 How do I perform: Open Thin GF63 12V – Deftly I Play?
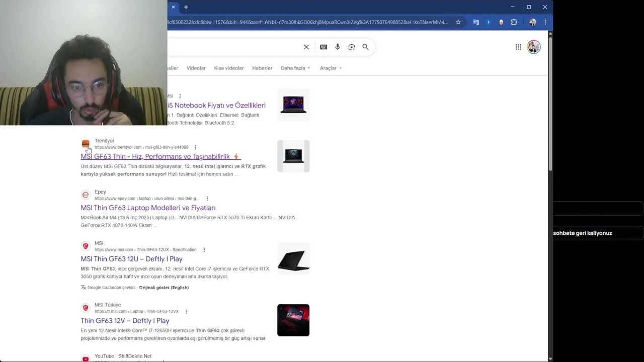click(x=125, y=321)
